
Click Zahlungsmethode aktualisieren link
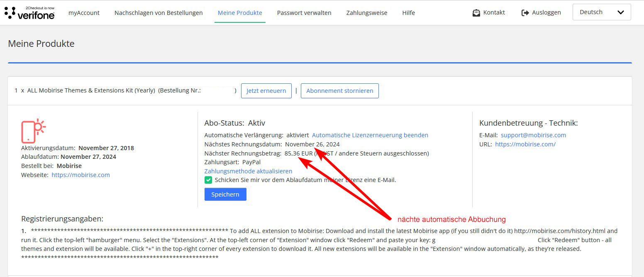pos(248,171)
